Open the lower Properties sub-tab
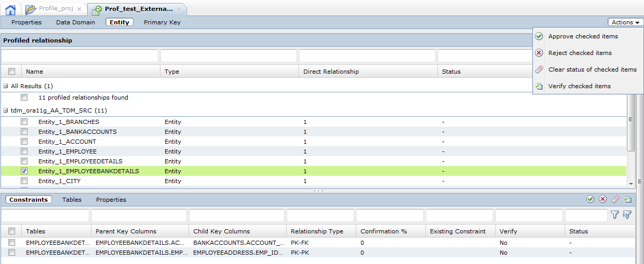644x264 pixels. (x=111, y=200)
